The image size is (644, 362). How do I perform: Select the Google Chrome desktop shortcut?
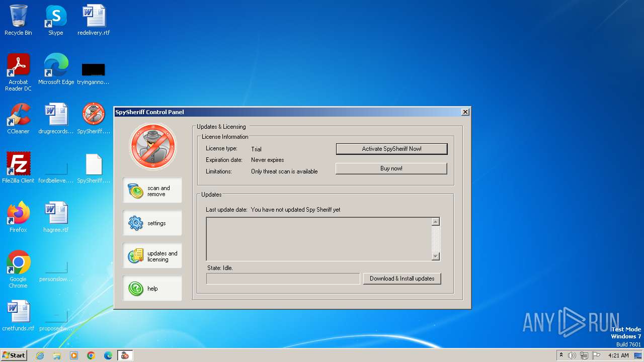point(18,269)
